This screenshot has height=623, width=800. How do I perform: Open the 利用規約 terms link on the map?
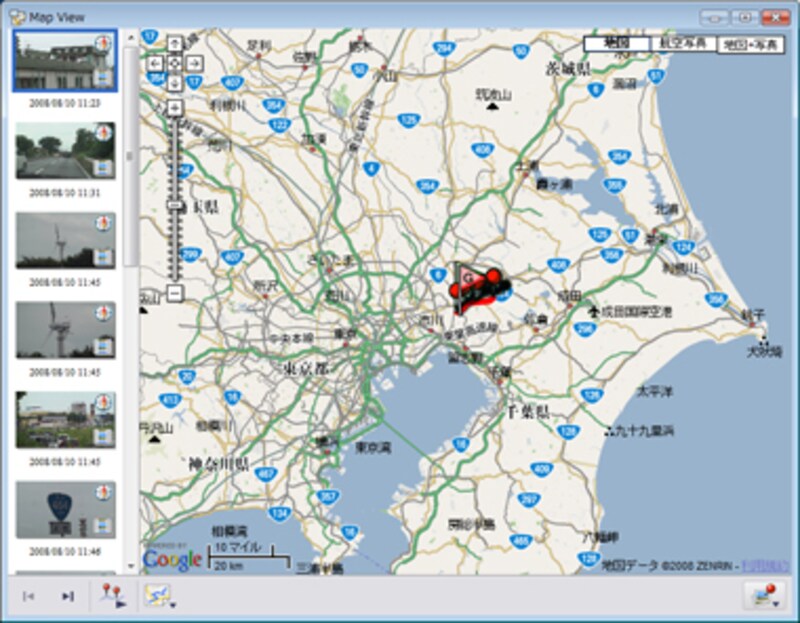pyautogui.click(x=764, y=565)
